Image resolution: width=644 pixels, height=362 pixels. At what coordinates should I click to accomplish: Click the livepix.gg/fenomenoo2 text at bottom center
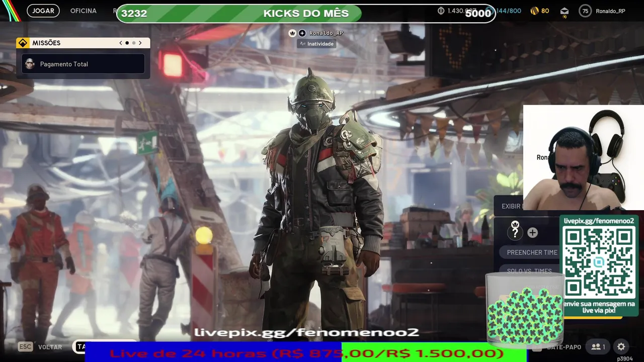(306, 332)
